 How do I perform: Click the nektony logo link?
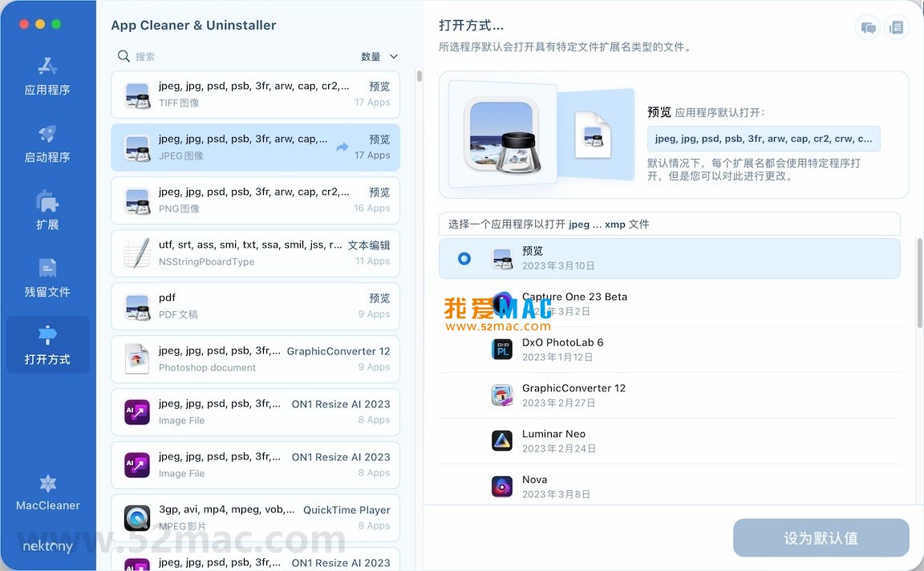(48, 546)
